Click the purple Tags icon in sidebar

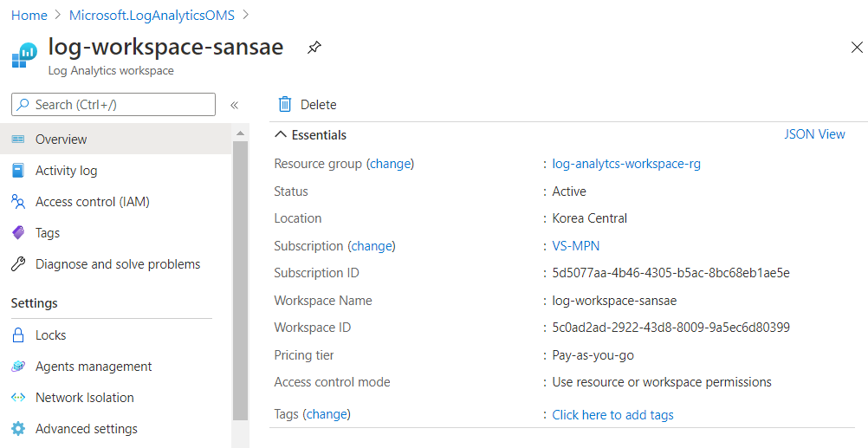pyautogui.click(x=18, y=233)
